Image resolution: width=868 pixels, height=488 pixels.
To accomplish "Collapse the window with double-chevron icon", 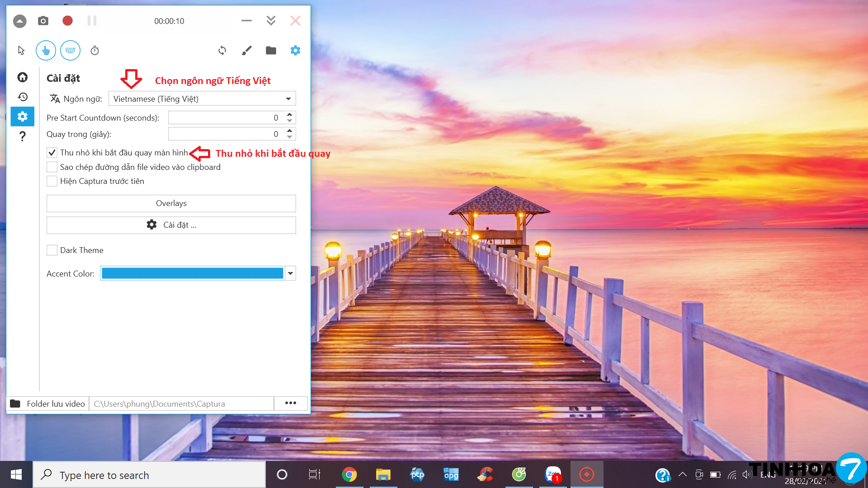I will 271,21.
